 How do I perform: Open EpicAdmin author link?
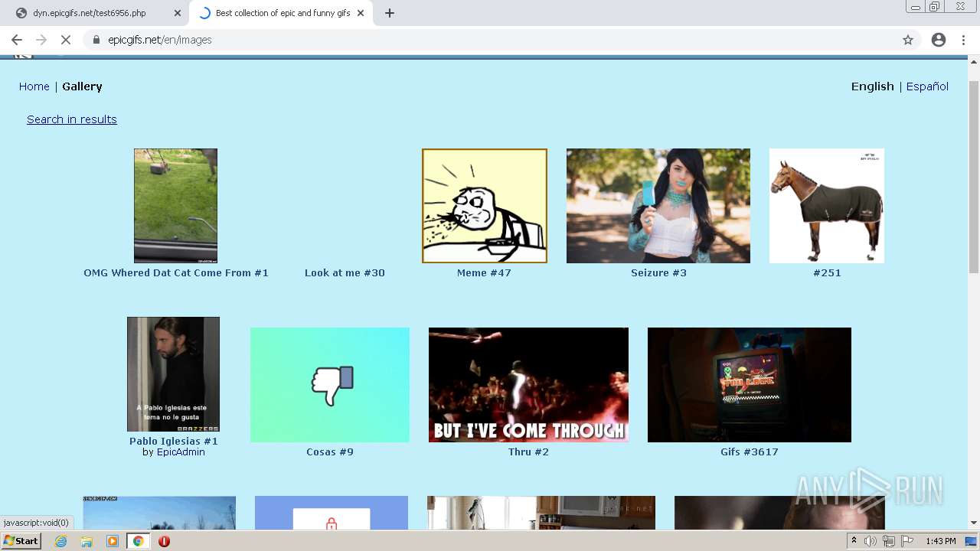click(x=181, y=452)
